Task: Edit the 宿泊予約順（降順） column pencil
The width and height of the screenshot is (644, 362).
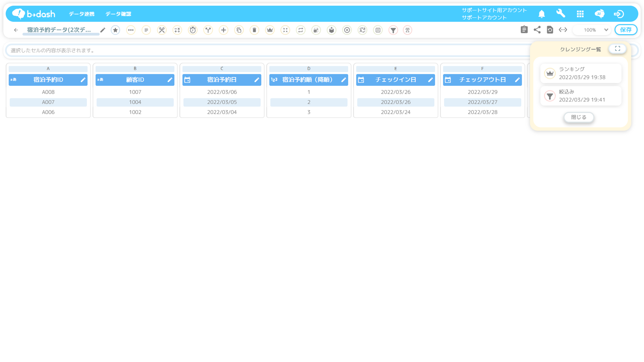Action: click(x=343, y=80)
